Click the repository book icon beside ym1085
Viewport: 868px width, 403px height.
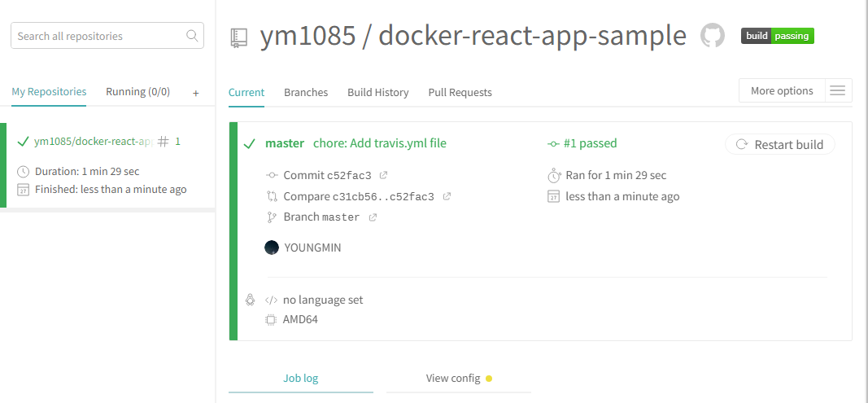[239, 37]
